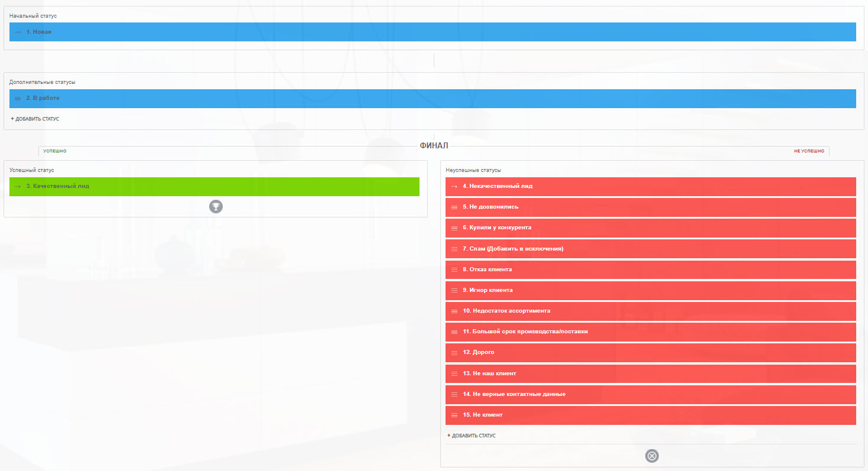Select the '13. Не наш клиент' status text
The height and width of the screenshot is (471, 868).
489,373
